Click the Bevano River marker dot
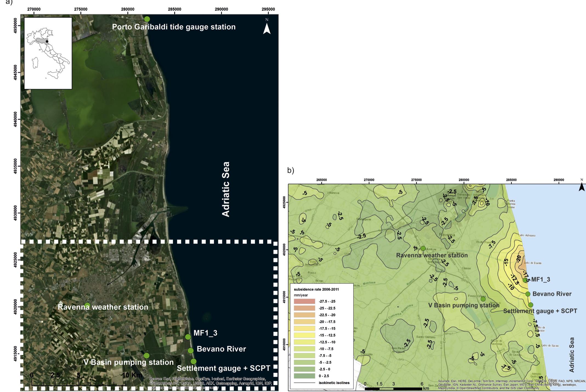Viewport: 586px width, 392px height. coord(191,350)
